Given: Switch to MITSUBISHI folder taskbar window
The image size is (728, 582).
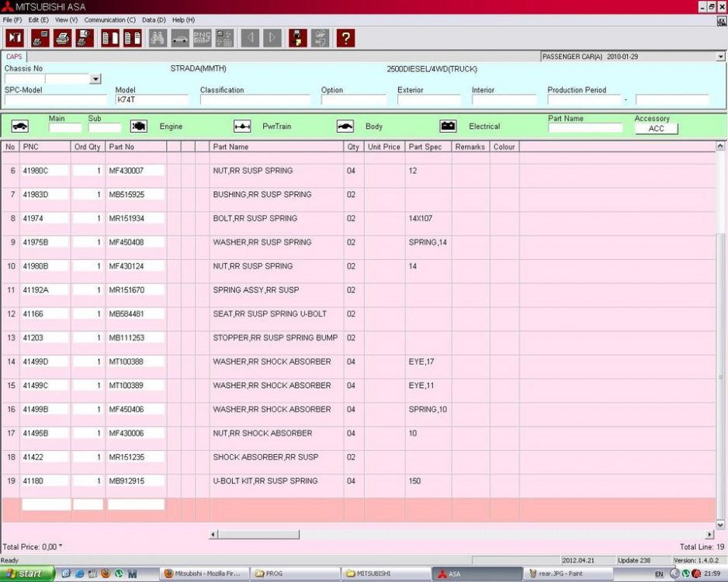Looking at the screenshot, I should click(386, 573).
